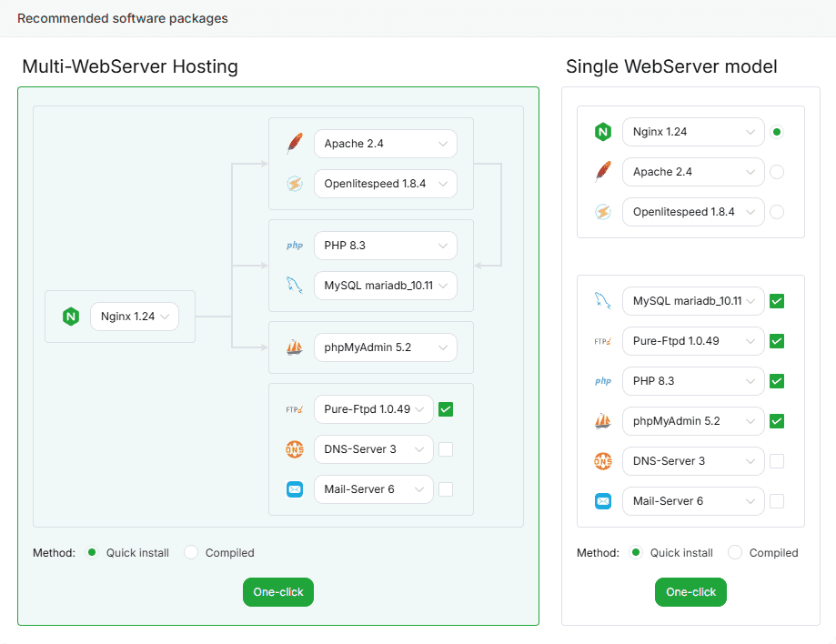
Task: Click the MySQL dolphin icon in Single WebServer panel
Action: [x=602, y=301]
